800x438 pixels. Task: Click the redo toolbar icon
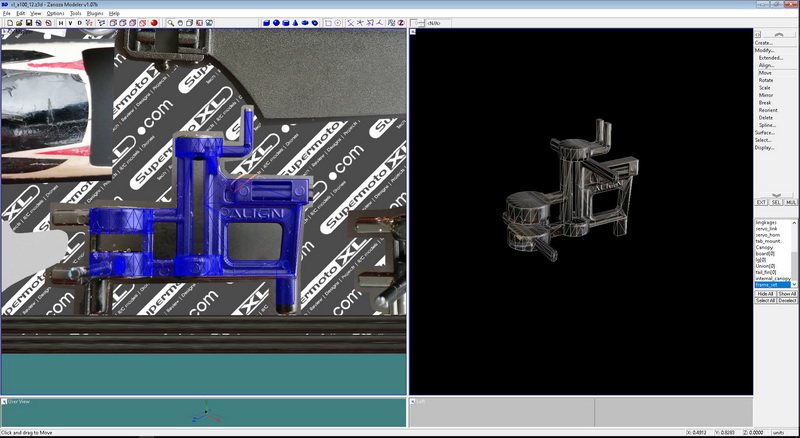pyautogui.click(x=48, y=23)
